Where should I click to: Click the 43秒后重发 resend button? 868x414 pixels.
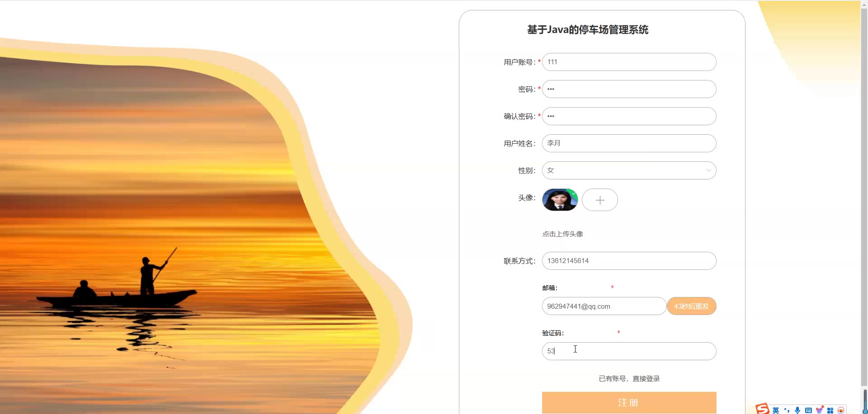click(692, 306)
